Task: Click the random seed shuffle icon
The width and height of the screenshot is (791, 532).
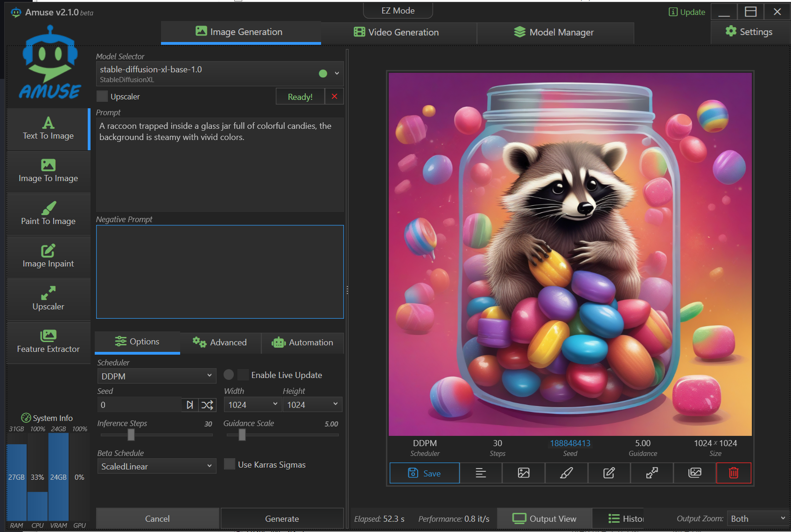Action: tap(207, 405)
